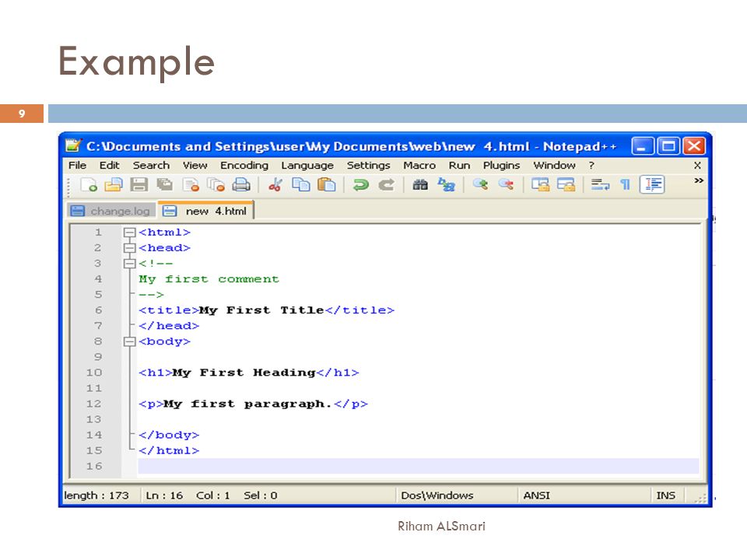
Task: Collapse the body tag fold on line 8
Action: pos(129,341)
